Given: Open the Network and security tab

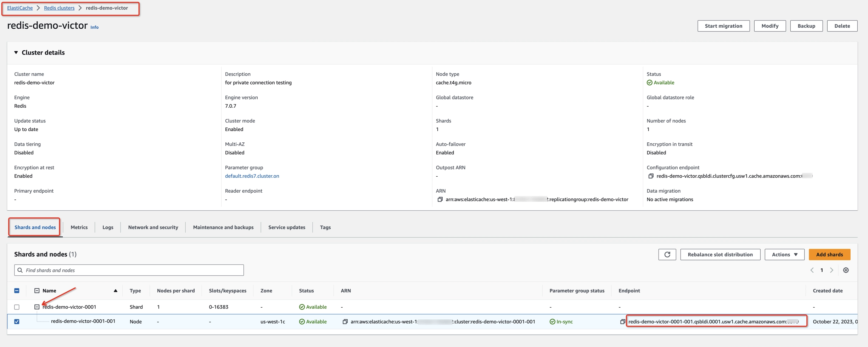Looking at the screenshot, I should 153,227.
